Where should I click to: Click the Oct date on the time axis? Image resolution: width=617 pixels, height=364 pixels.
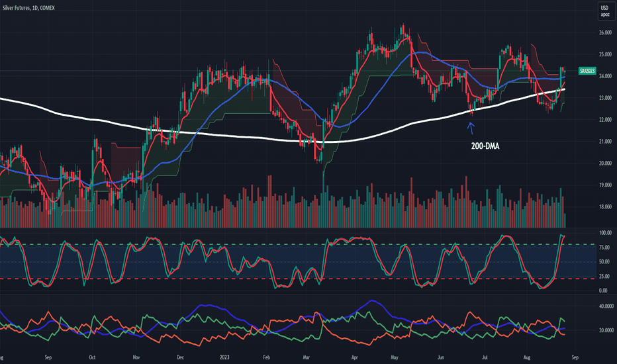[92, 357]
